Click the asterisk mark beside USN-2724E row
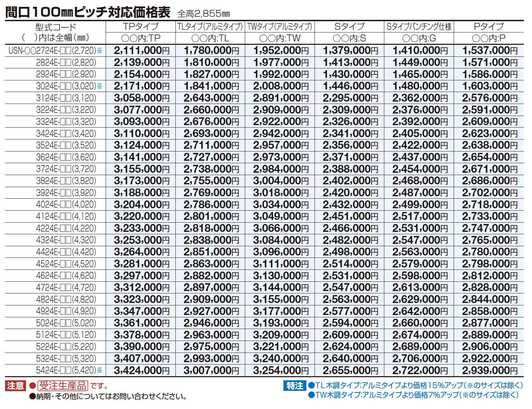Image resolution: width=532 pixels, height=409 pixels. [x=100, y=51]
